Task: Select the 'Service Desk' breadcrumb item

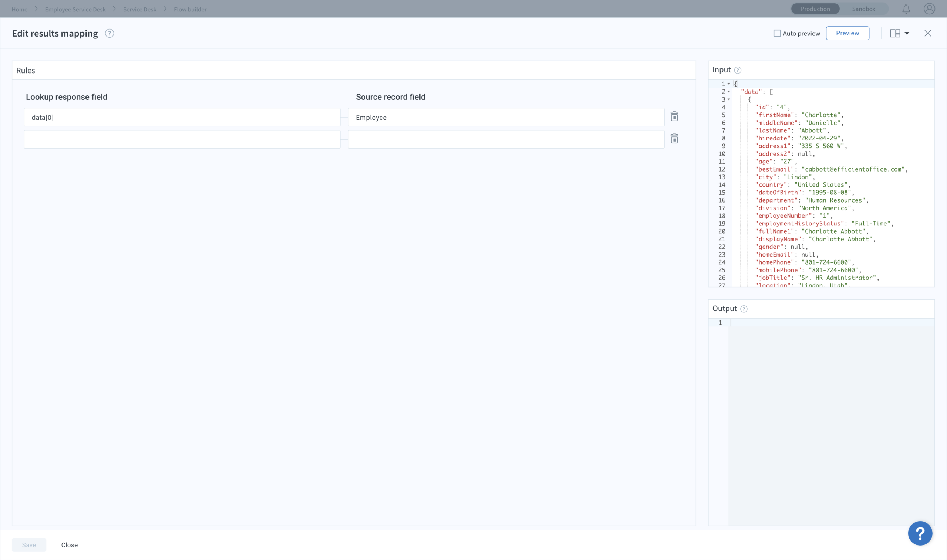Action: click(x=139, y=9)
